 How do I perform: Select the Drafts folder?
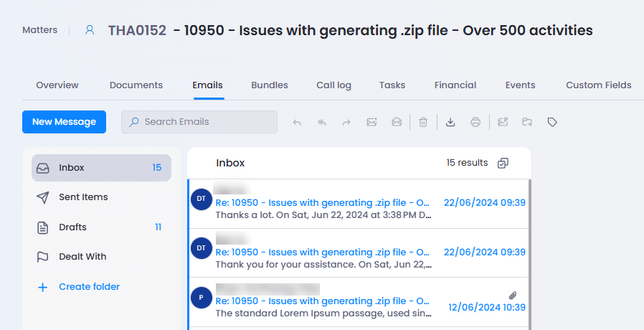72,227
